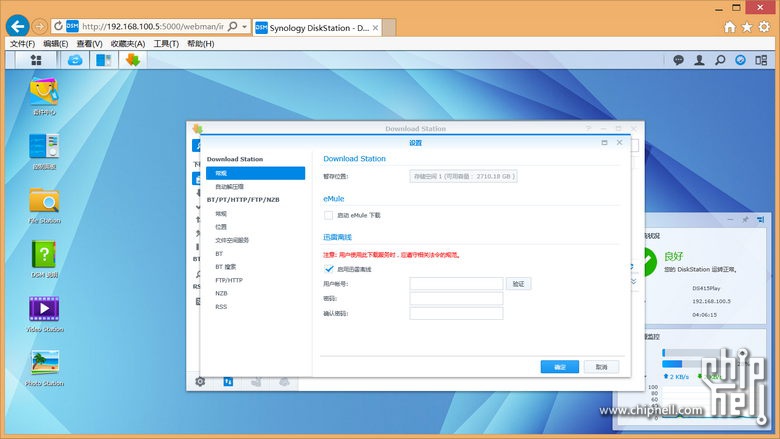
Task: Select the Synology DiskStation browser tab
Action: click(x=317, y=28)
